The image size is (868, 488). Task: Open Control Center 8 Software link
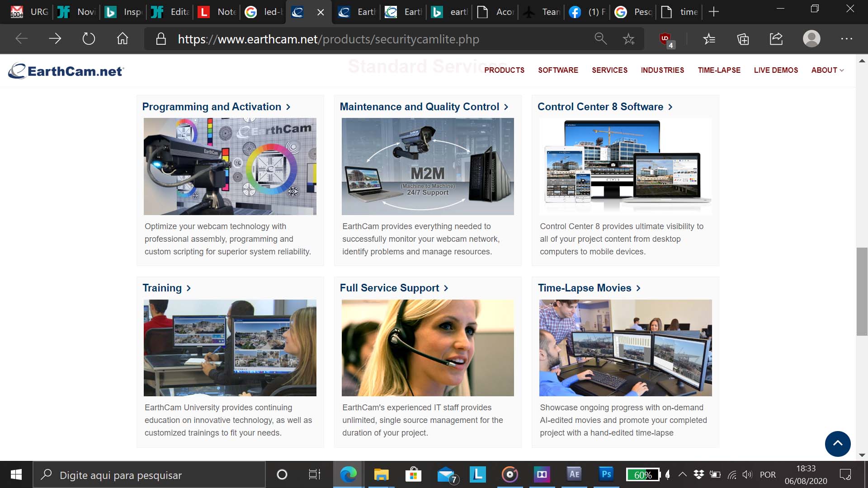[x=605, y=107]
